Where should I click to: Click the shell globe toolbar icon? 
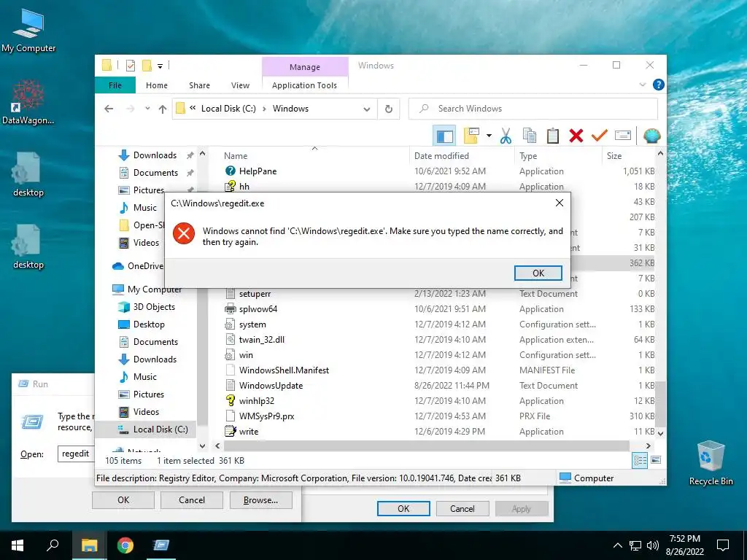[x=651, y=136]
